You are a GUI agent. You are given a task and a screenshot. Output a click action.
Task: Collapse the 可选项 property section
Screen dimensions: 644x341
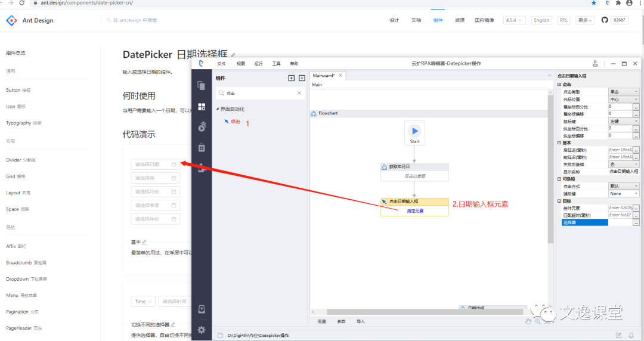[x=560, y=179]
